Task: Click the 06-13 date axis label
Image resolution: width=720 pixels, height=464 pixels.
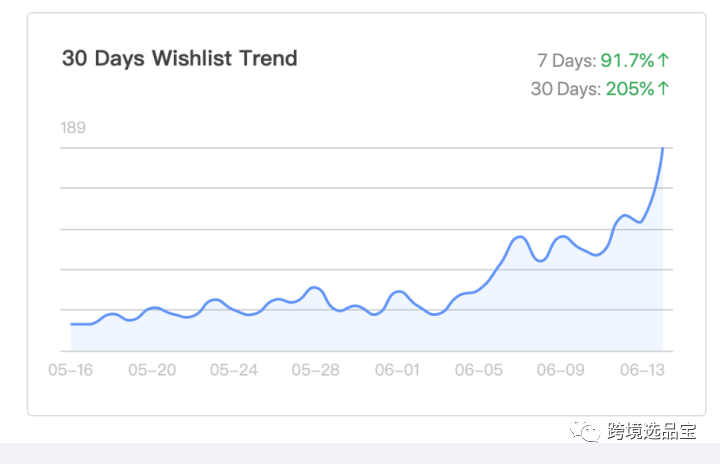Action: click(642, 370)
